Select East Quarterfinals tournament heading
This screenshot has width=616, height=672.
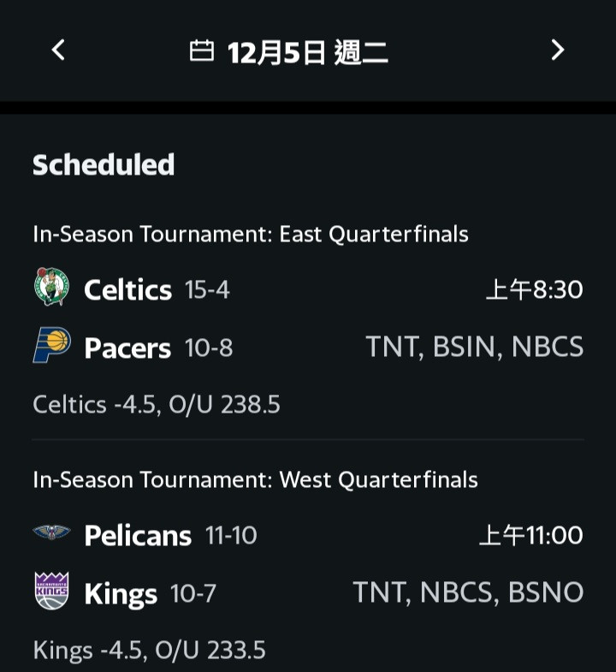click(251, 235)
